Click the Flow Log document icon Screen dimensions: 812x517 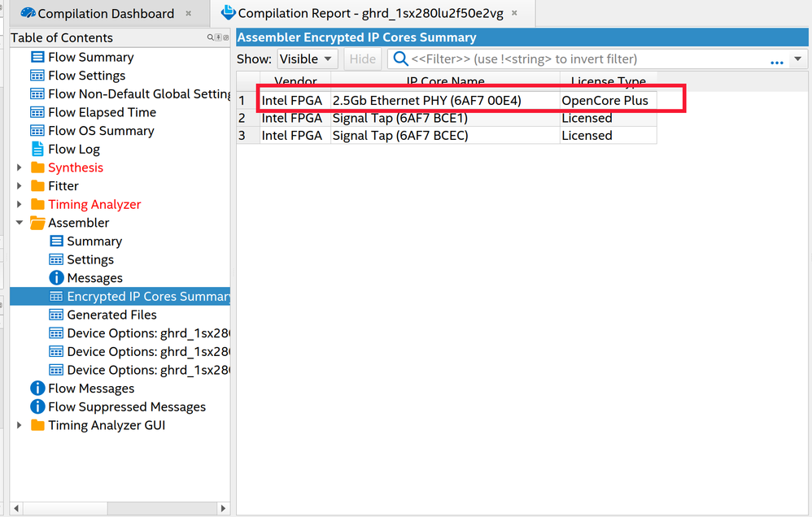click(x=37, y=149)
